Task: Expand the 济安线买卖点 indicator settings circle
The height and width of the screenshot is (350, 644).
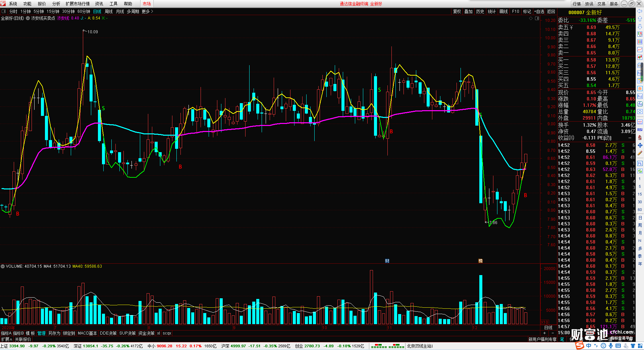Action: [28, 18]
